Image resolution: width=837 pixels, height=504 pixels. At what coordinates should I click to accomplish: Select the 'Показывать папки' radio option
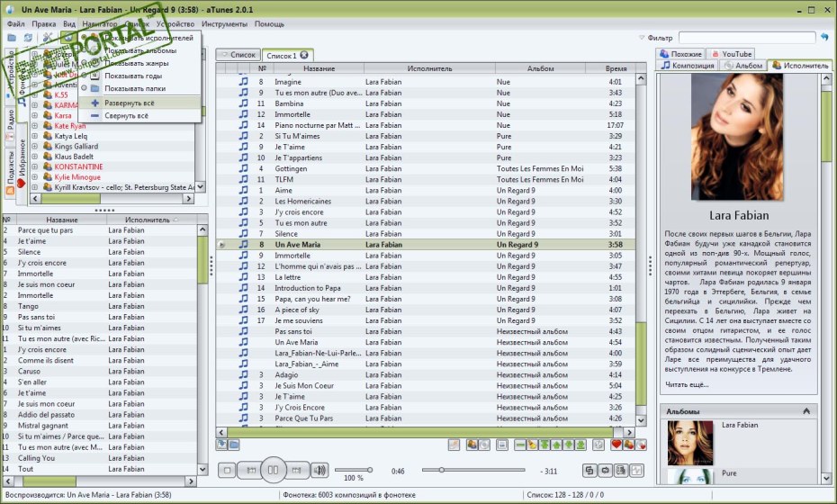84,88
